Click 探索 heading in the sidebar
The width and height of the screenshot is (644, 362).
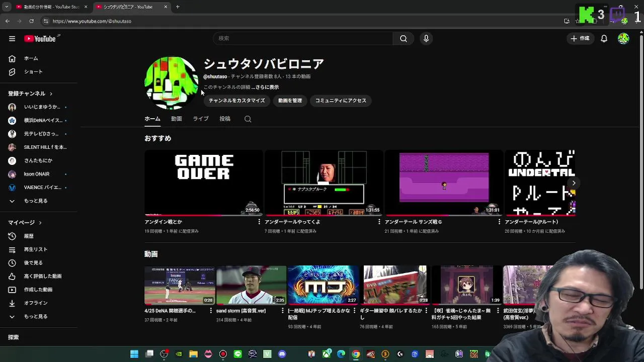pyautogui.click(x=14, y=337)
